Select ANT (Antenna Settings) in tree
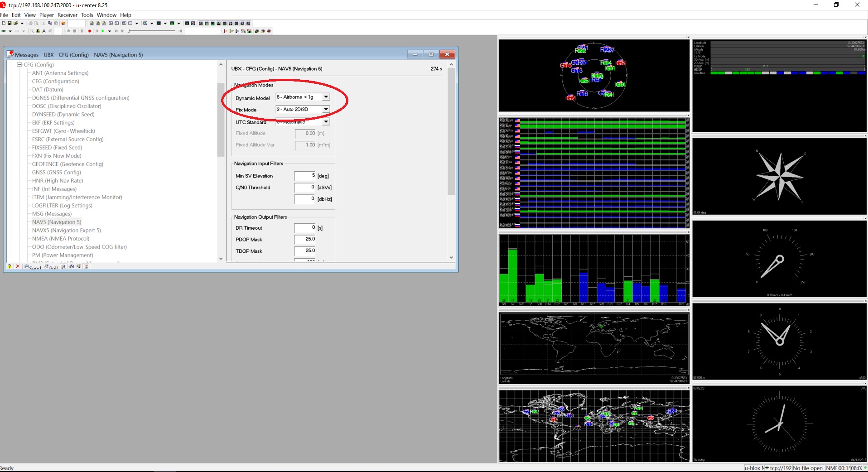The height and width of the screenshot is (472, 868). pos(60,73)
